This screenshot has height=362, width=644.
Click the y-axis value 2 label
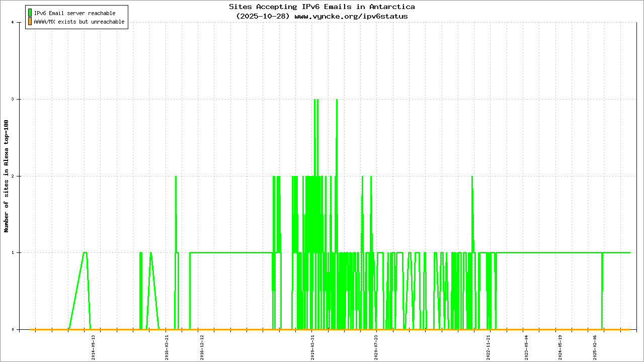19,176
